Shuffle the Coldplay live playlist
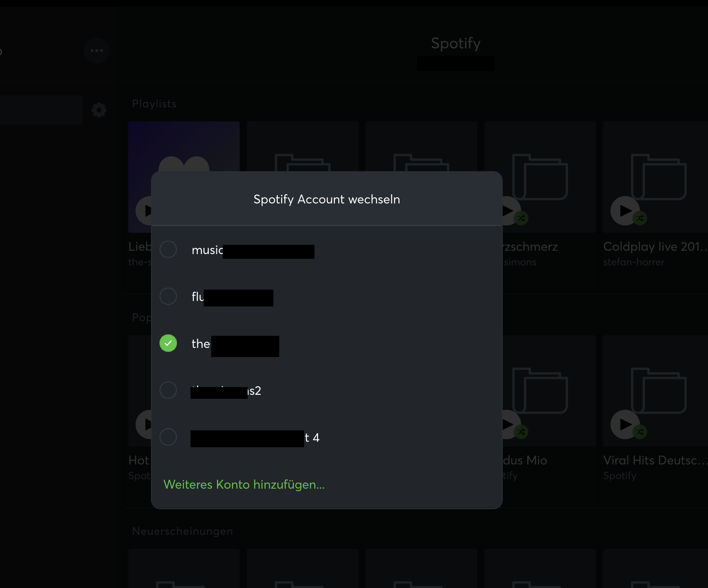Viewport: 708px width, 588px height. [x=640, y=218]
